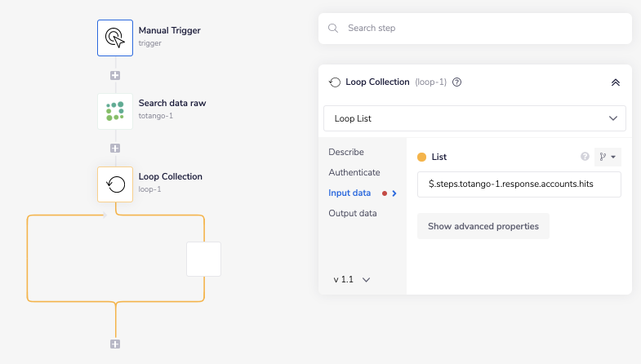This screenshot has height=364, width=641.
Task: Open the Authenticate tab
Action: pos(354,172)
